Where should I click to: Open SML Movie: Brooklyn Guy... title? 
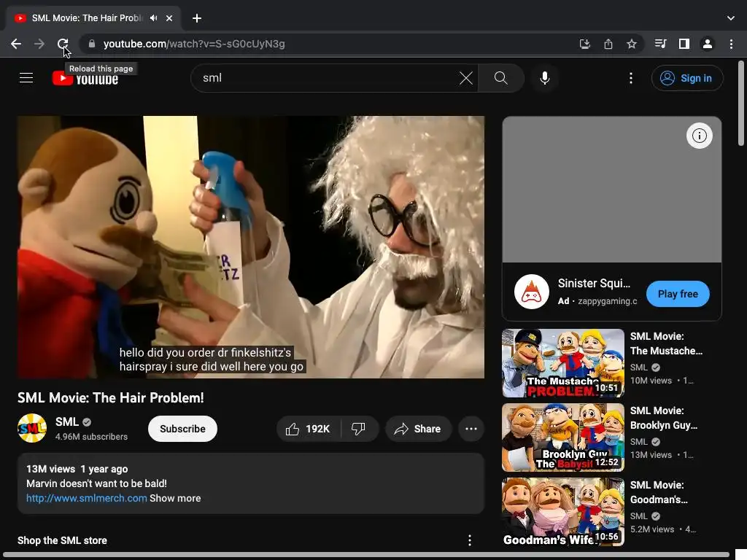pos(664,418)
